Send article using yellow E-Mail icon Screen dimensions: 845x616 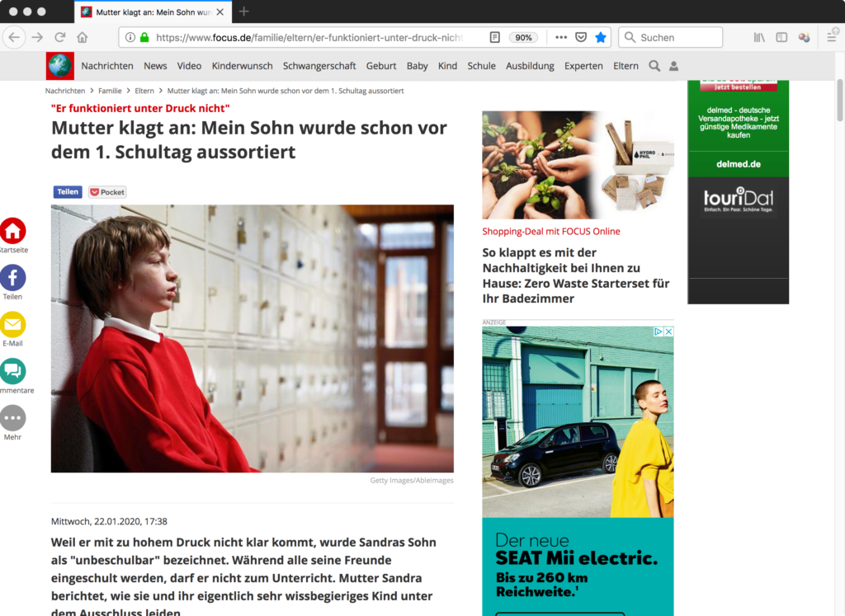[x=12, y=325]
